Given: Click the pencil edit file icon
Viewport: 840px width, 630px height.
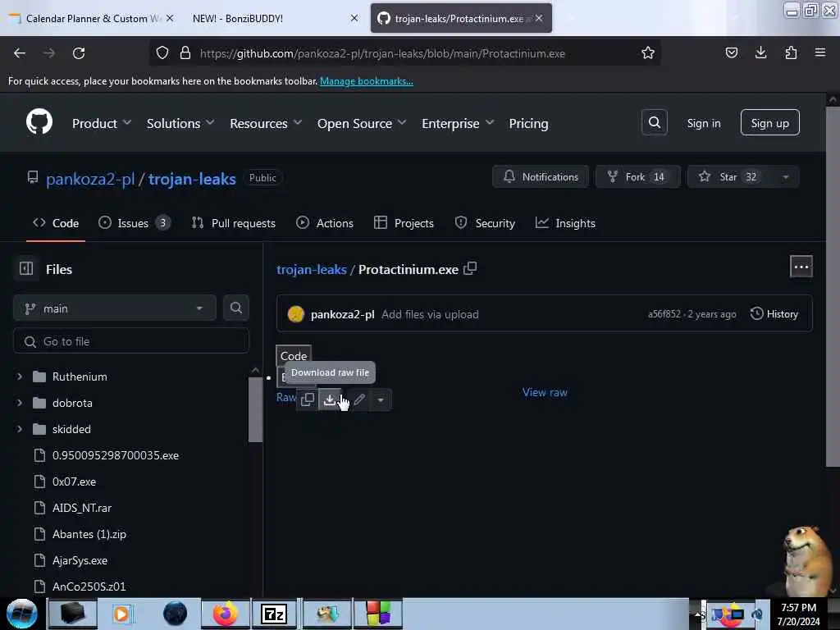Looking at the screenshot, I should 359,399.
